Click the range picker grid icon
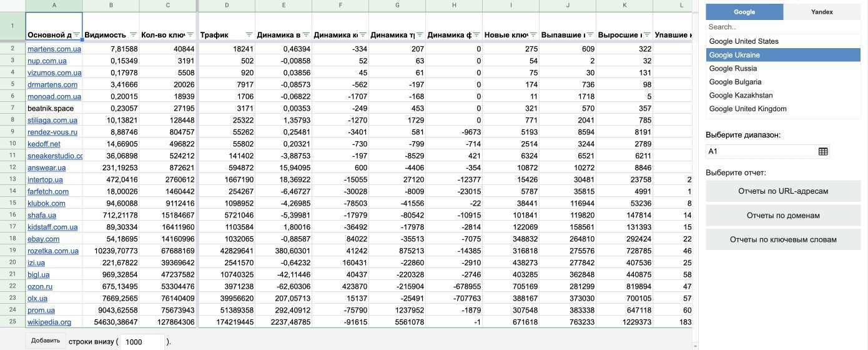868x350 pixels. 823,151
